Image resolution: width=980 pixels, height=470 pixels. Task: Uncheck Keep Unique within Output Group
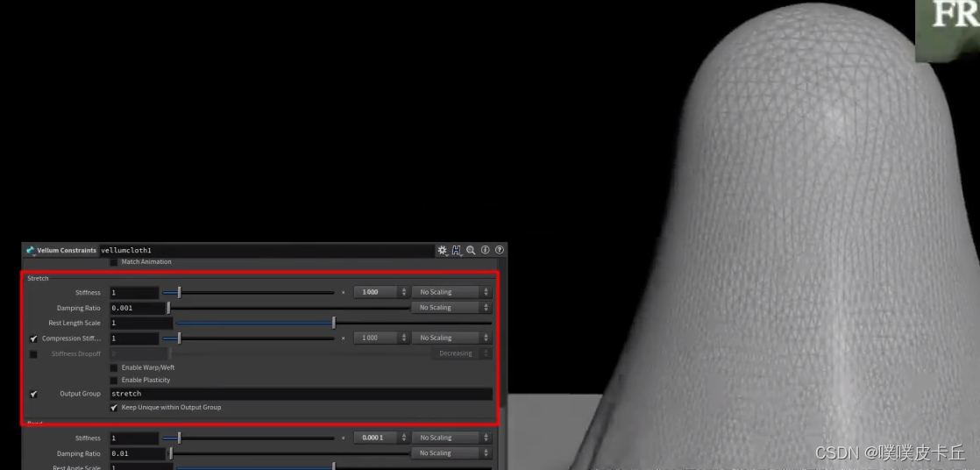point(114,408)
